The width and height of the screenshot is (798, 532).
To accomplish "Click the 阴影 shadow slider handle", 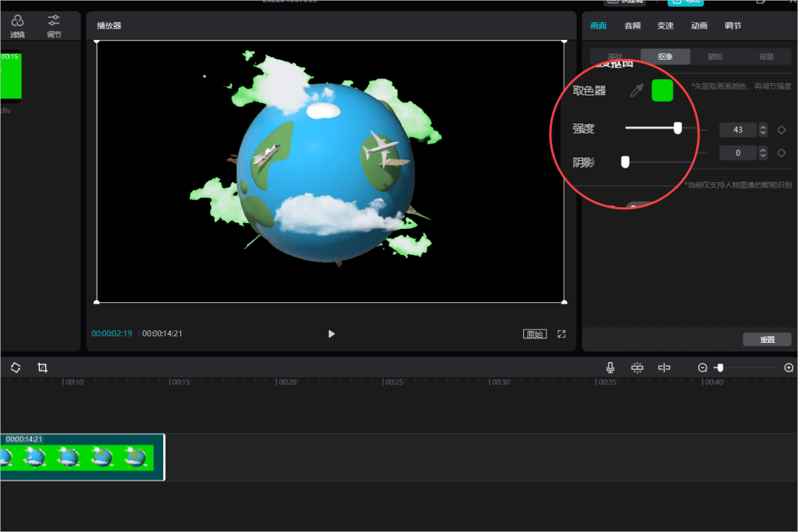I will pyautogui.click(x=625, y=162).
